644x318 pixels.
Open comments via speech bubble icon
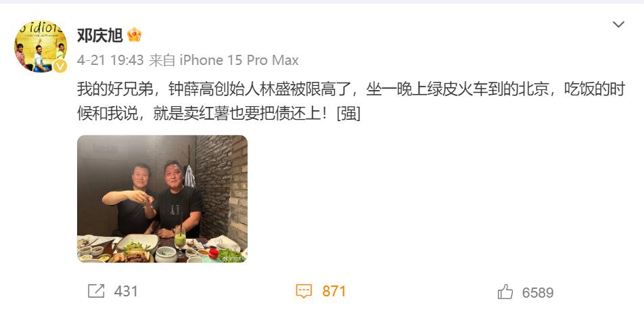[304, 292]
